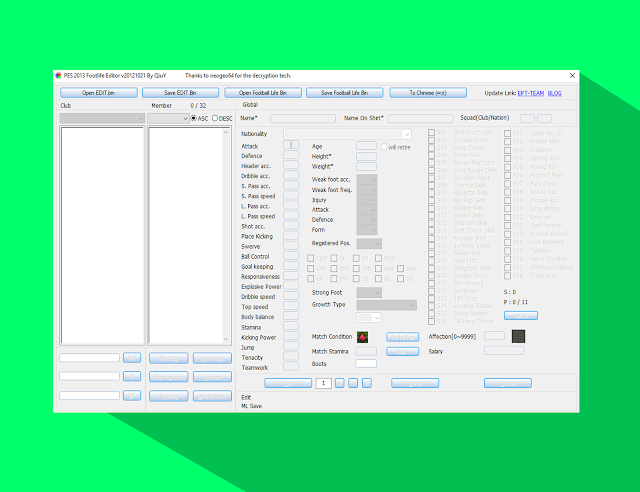The image size is (640, 492).
Task: Click the Transfer button
Action: tap(212, 376)
